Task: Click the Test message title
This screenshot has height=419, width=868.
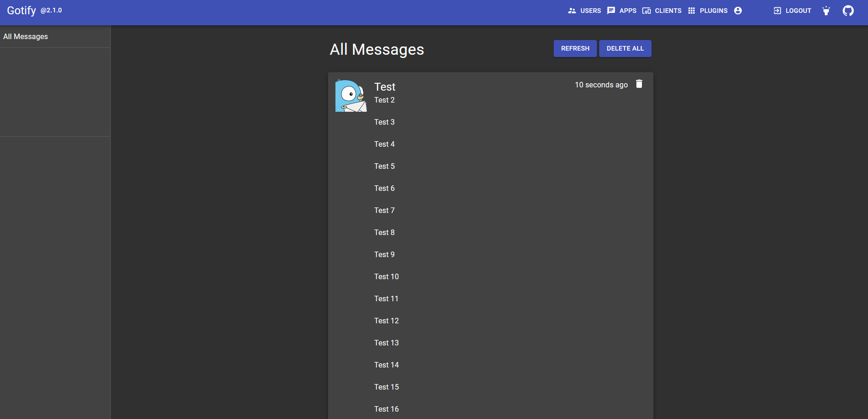Action: coord(385,86)
